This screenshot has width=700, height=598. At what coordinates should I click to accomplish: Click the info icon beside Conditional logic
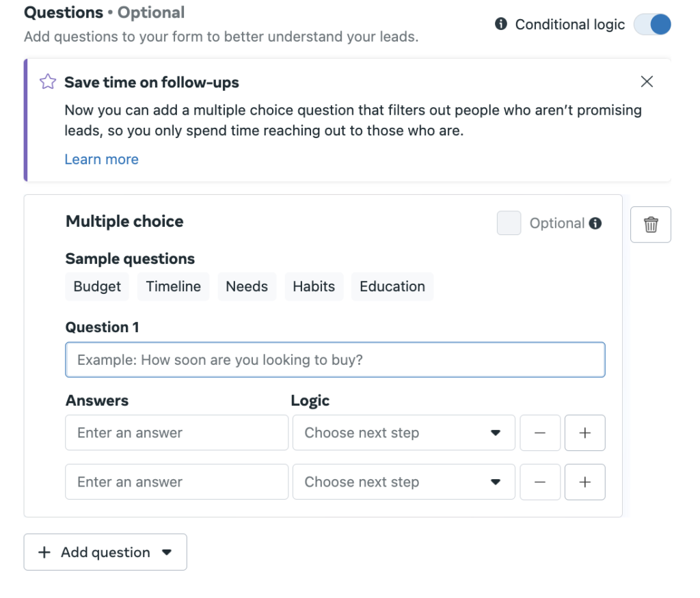[501, 25]
